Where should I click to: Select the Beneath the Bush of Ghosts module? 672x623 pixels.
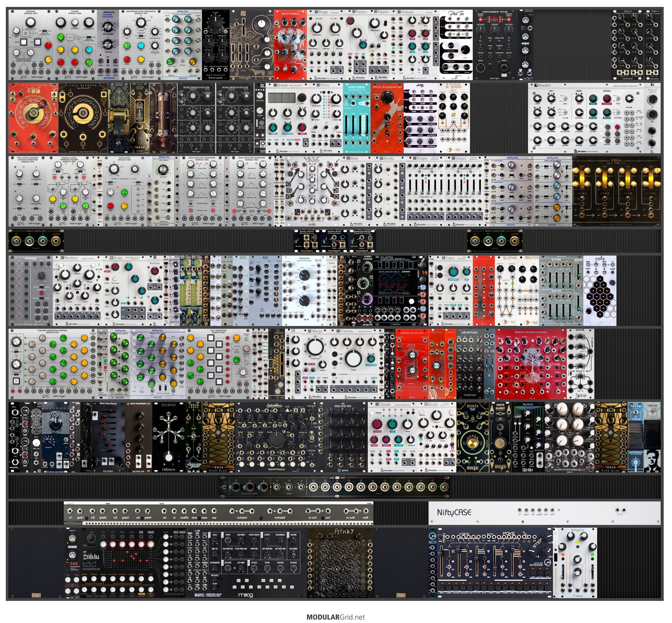click(531, 364)
